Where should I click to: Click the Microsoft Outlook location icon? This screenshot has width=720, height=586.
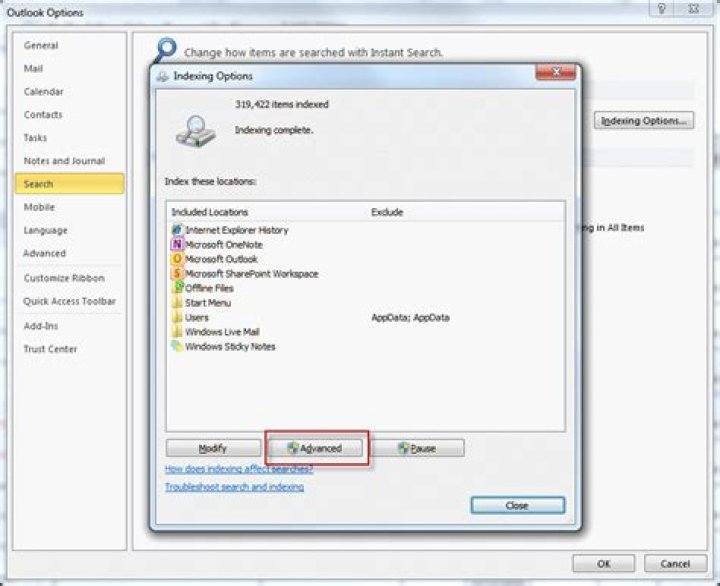pyautogui.click(x=177, y=259)
